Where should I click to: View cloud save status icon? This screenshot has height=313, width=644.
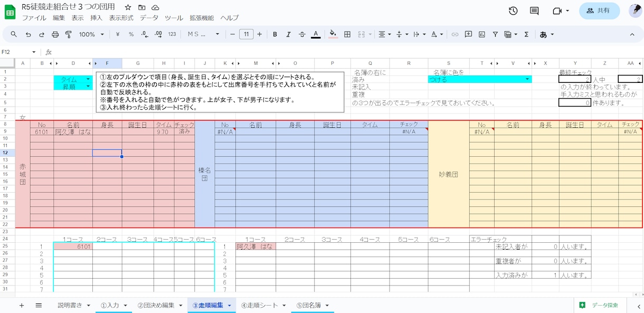coord(155,8)
